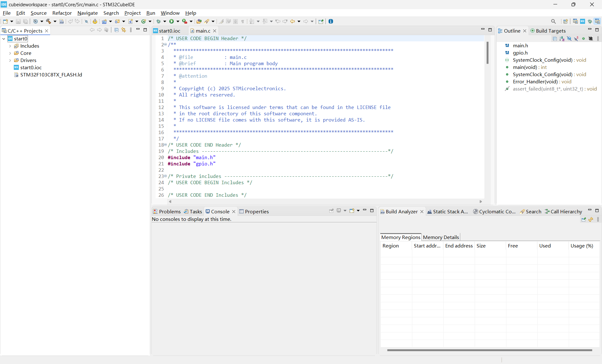Toggle Hide Inactive Elements hash icon
The height and width of the screenshot is (364, 602).
(591, 39)
